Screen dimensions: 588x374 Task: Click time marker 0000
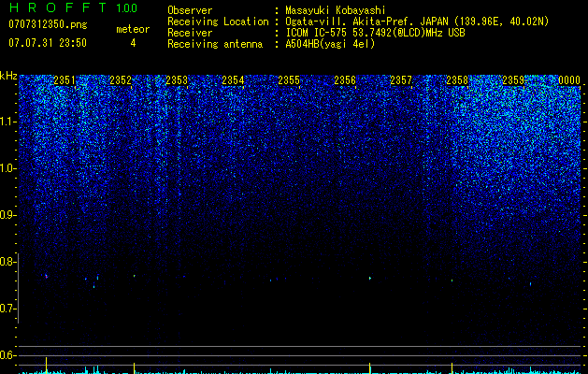pyautogui.click(x=569, y=80)
